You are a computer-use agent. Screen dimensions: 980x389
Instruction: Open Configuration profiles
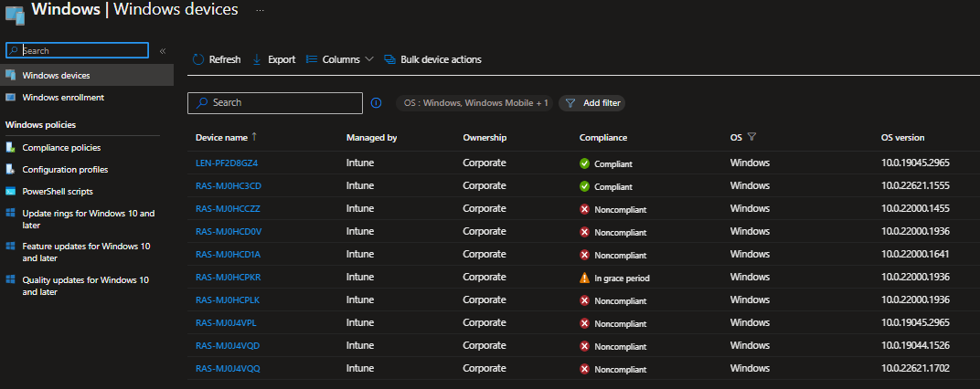click(65, 169)
